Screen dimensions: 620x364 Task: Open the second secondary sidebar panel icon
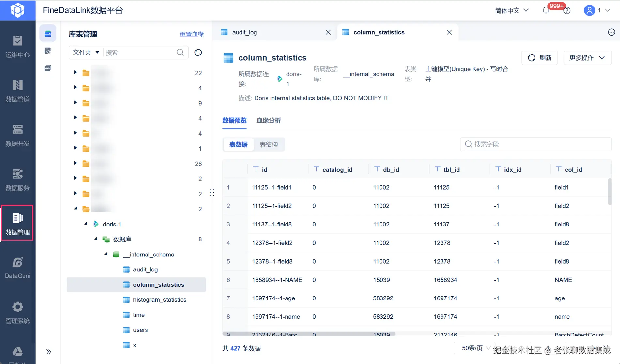pos(48,51)
